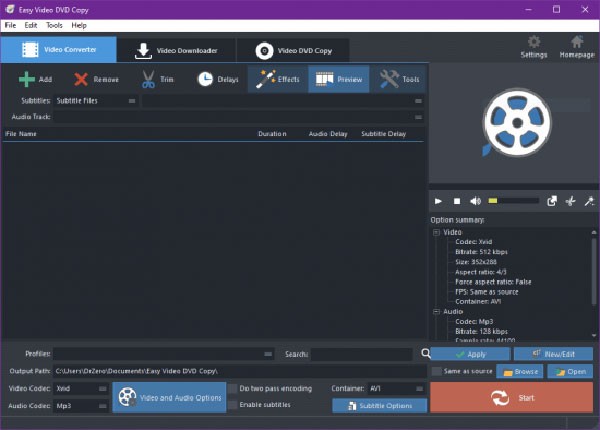Open the Audio Codec Mp3 dropdown
The height and width of the screenshot is (430, 600).
[x=81, y=406]
